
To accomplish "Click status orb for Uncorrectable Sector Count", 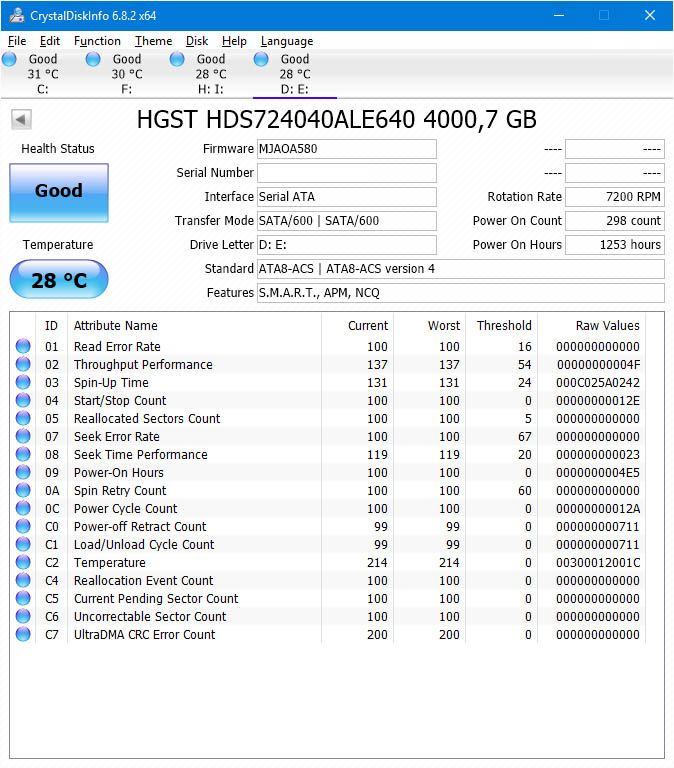I will click(x=23, y=616).
